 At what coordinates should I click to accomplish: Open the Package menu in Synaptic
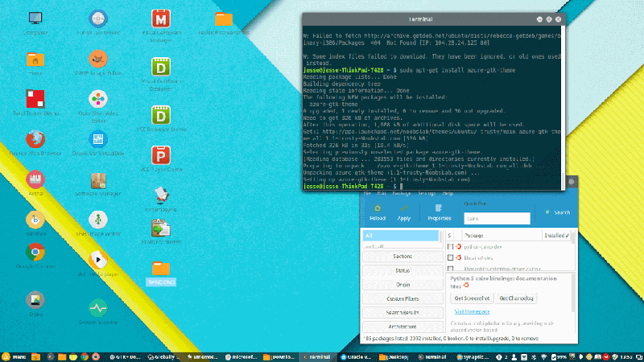pyautogui.click(x=402, y=194)
